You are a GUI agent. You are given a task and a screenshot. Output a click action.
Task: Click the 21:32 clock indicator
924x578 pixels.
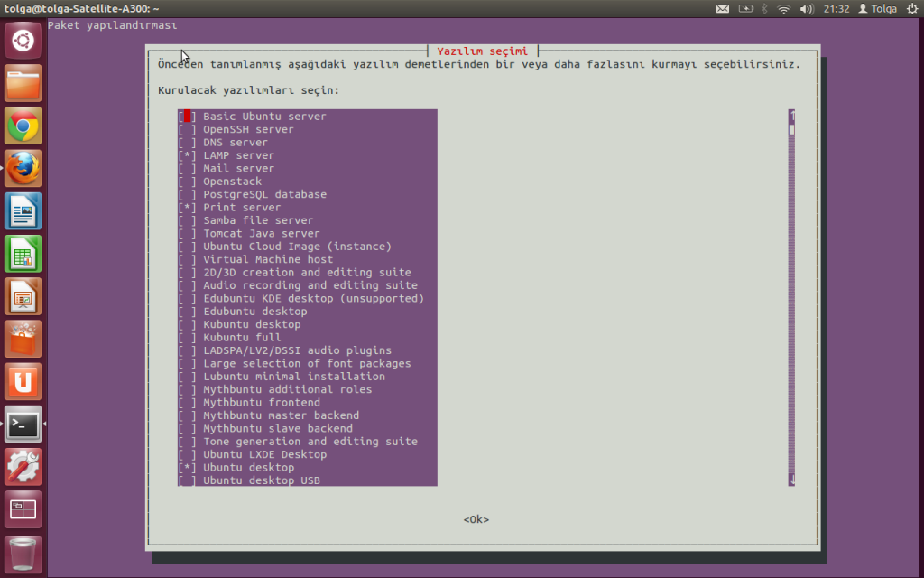836,9
